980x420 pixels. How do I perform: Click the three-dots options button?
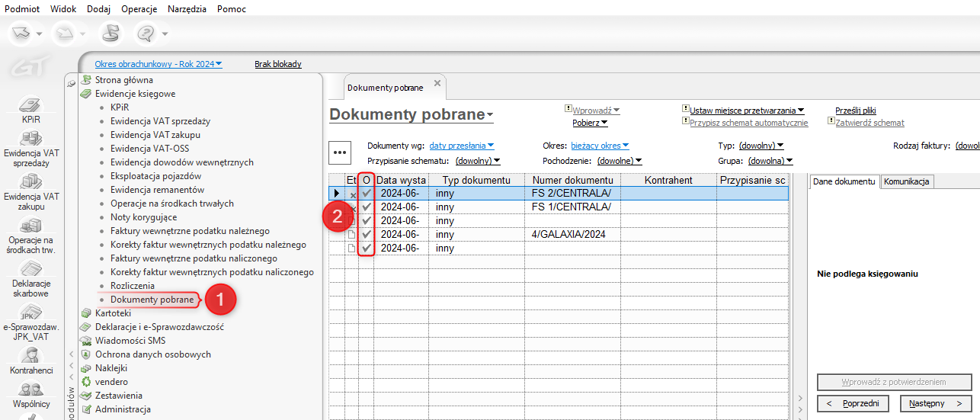coord(340,152)
